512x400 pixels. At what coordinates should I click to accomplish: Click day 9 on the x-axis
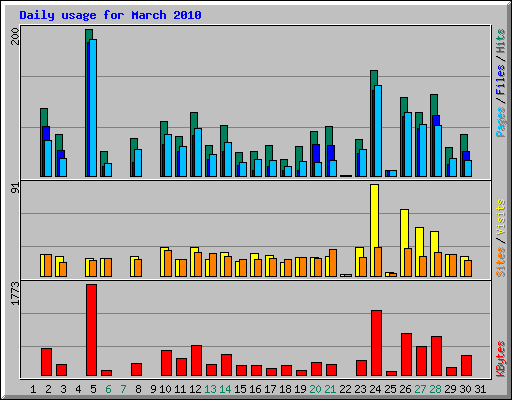153,389
